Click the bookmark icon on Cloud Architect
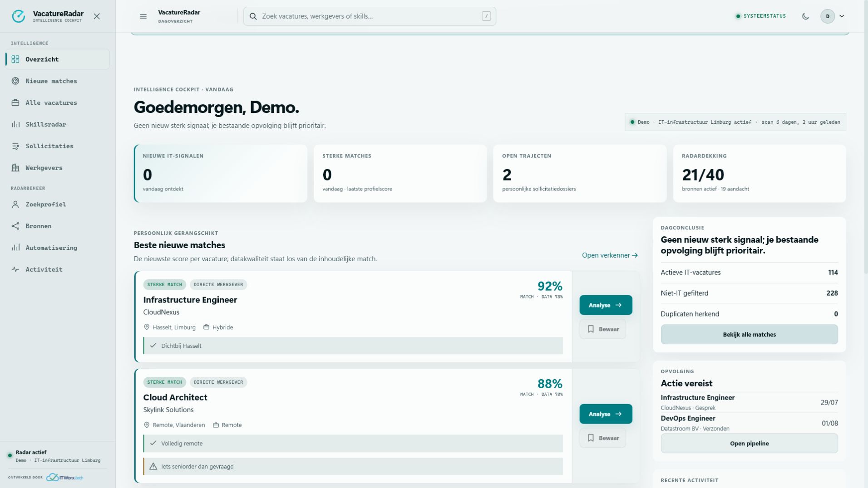The image size is (868, 488). coord(591,438)
